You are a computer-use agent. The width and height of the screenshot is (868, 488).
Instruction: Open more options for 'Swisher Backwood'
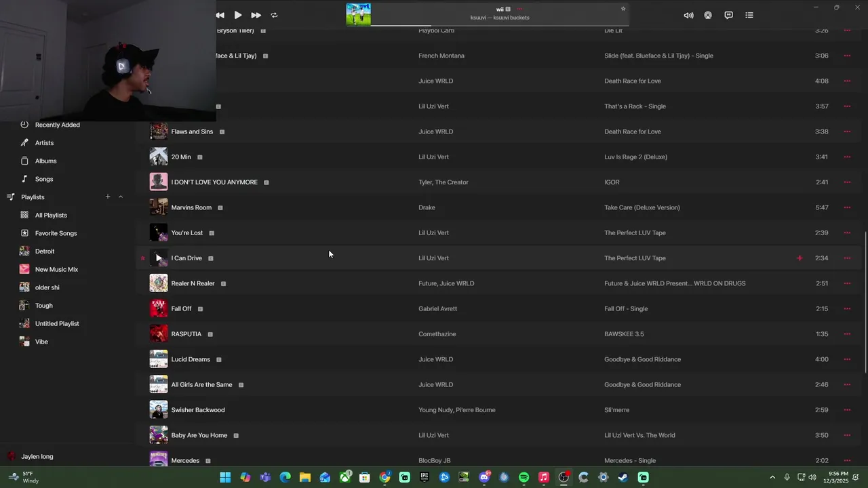847,410
